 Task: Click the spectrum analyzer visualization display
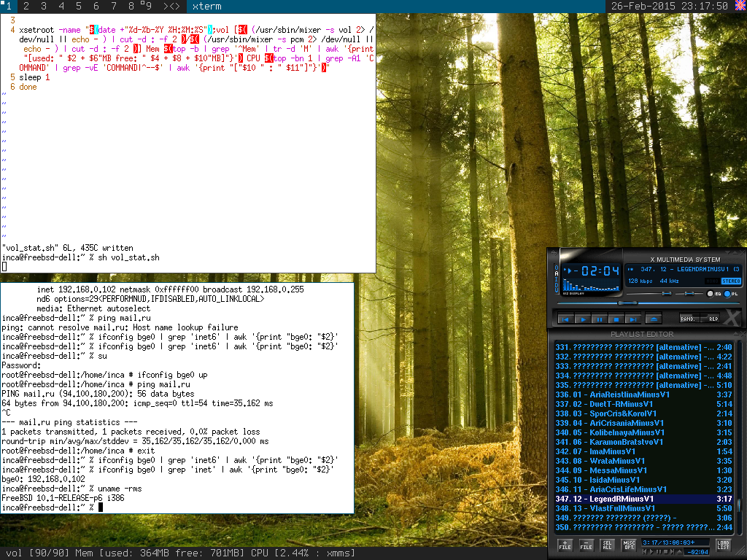pos(591,284)
